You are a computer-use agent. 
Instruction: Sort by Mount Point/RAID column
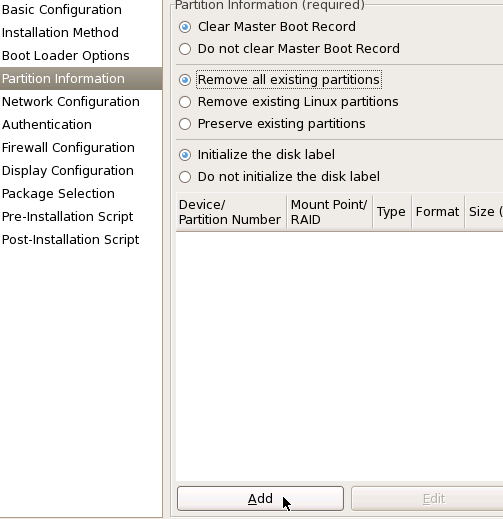click(329, 212)
